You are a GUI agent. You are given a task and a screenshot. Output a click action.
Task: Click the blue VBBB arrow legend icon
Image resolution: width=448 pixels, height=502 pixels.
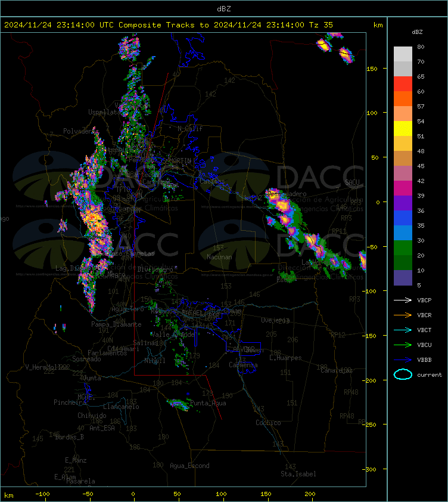pyautogui.click(x=403, y=360)
